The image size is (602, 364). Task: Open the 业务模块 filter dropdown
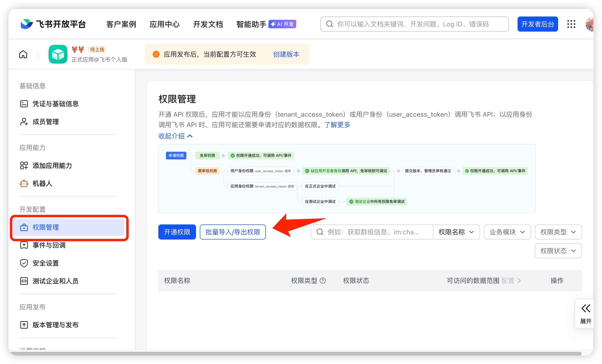(x=507, y=232)
